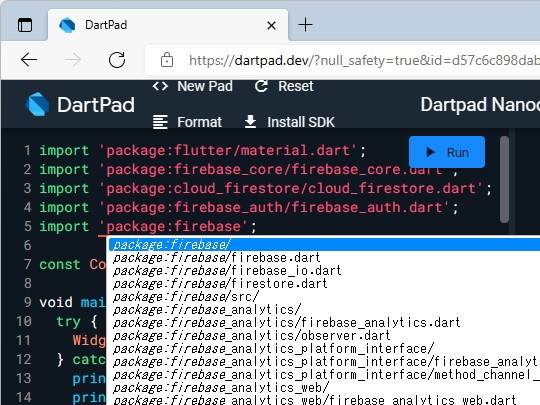Click the browser forward arrow
The height and width of the screenshot is (405, 540).
73,60
